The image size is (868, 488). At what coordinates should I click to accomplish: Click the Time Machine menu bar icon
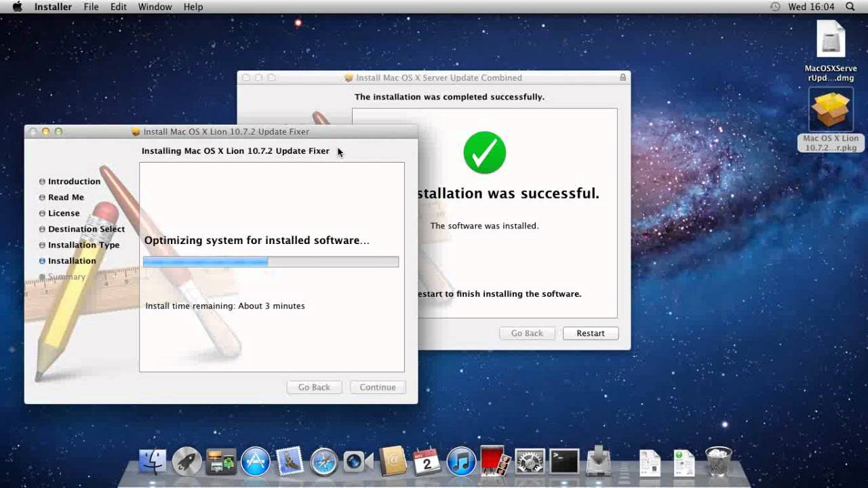click(x=775, y=7)
